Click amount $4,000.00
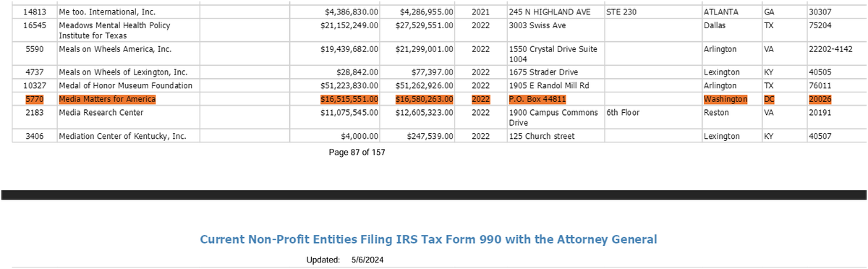 [x=360, y=136]
